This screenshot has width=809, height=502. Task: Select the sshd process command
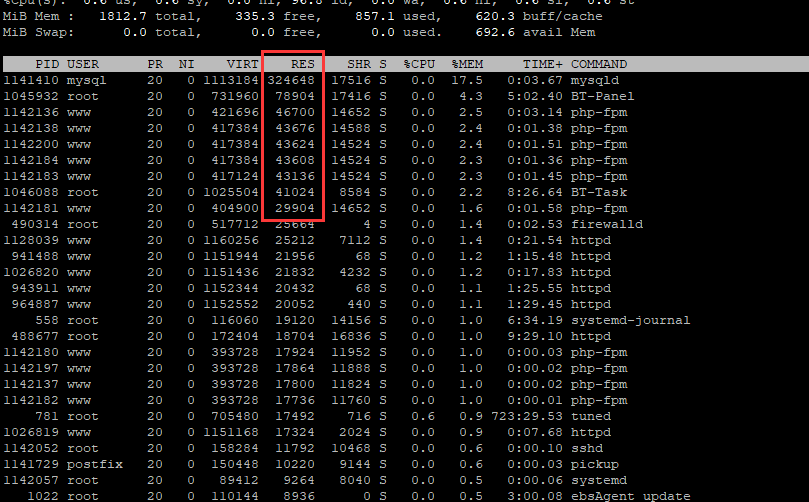point(587,448)
